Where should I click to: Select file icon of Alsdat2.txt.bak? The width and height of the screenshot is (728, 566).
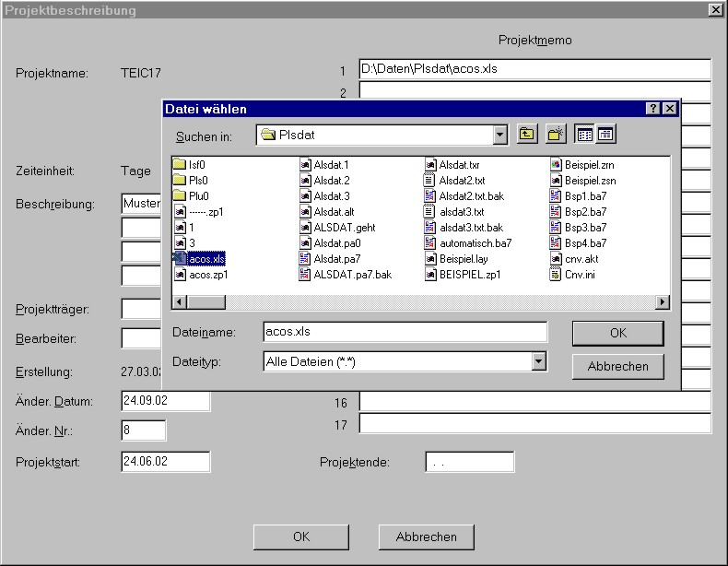[430, 196]
